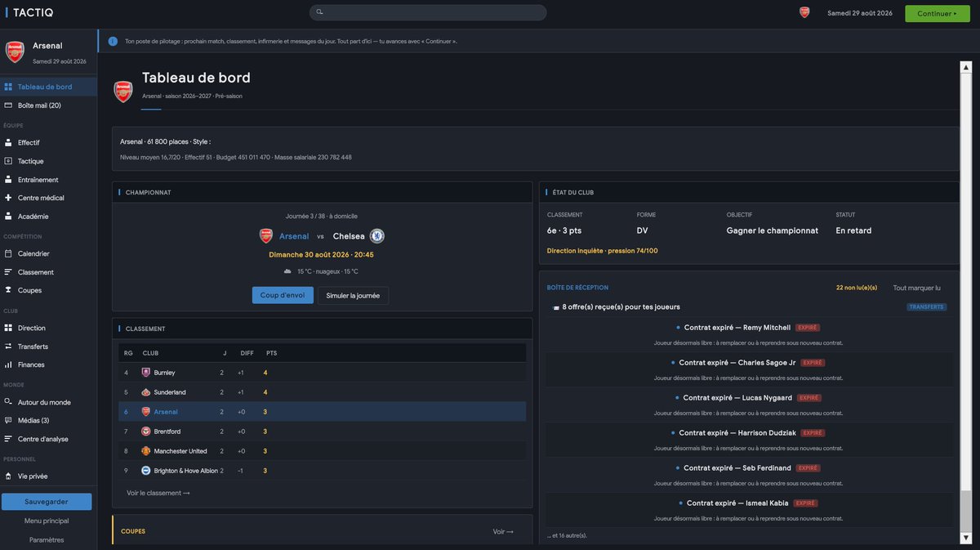The width and height of the screenshot is (980, 550).
Task: Click the info icon in the hint banner
Action: point(113,41)
